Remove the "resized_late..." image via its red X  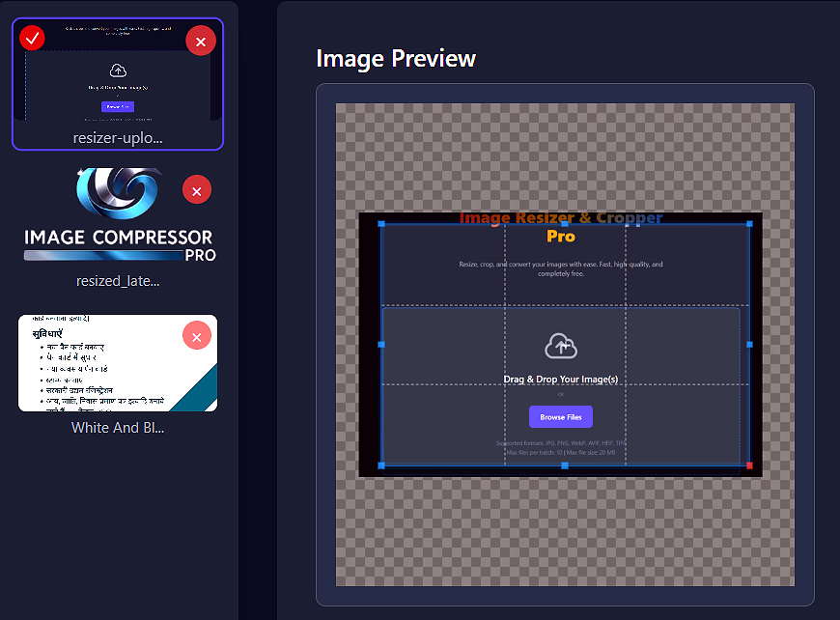(x=197, y=189)
